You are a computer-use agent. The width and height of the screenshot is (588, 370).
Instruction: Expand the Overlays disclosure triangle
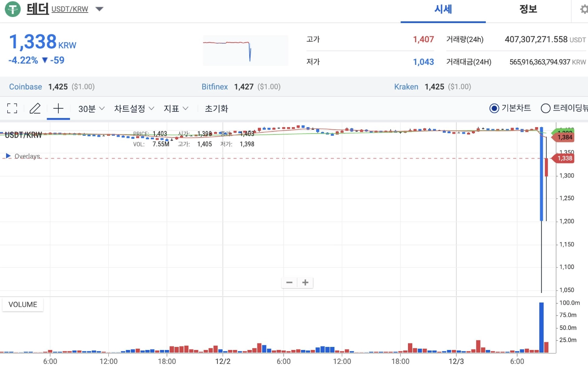tap(8, 156)
